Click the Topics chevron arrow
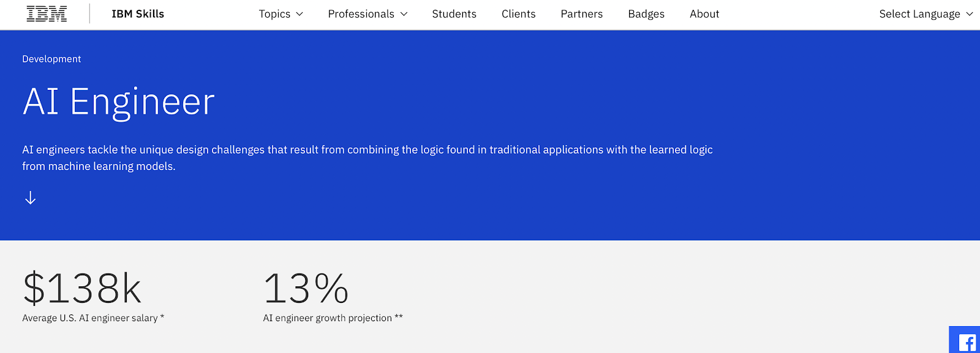980x353 pixels. pos(300,14)
